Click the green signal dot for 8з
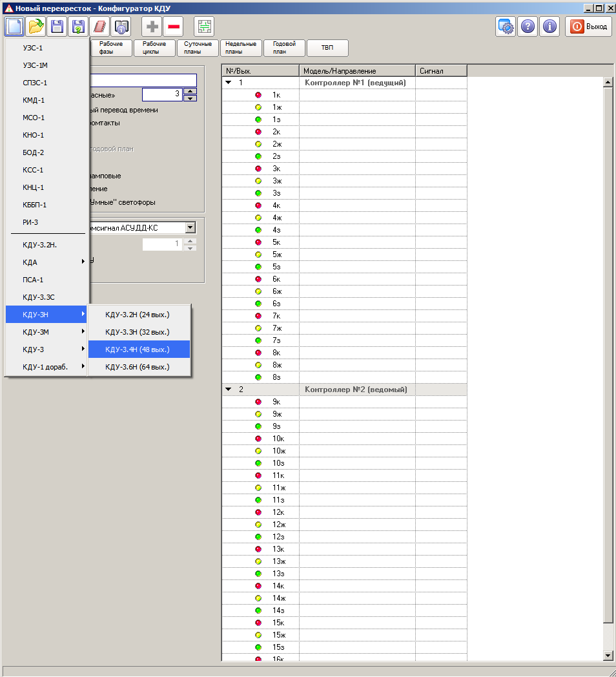This screenshot has height=677, width=616. click(x=258, y=377)
